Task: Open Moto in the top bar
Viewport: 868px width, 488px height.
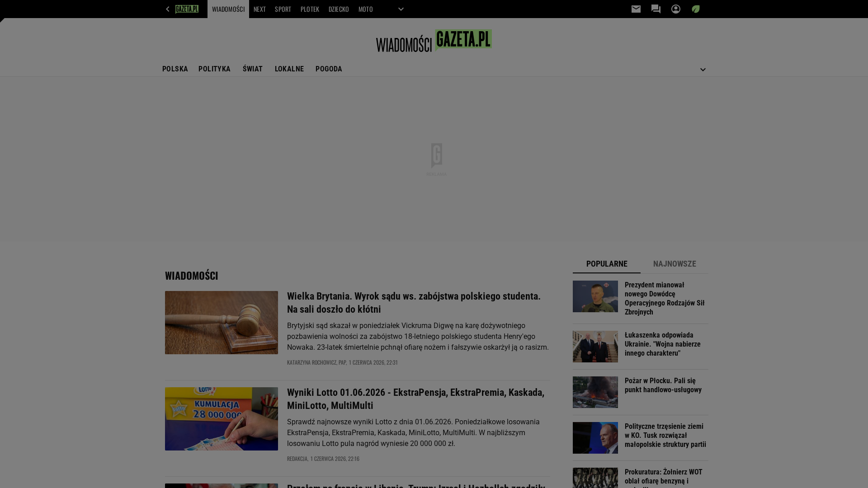Action: 366,9
